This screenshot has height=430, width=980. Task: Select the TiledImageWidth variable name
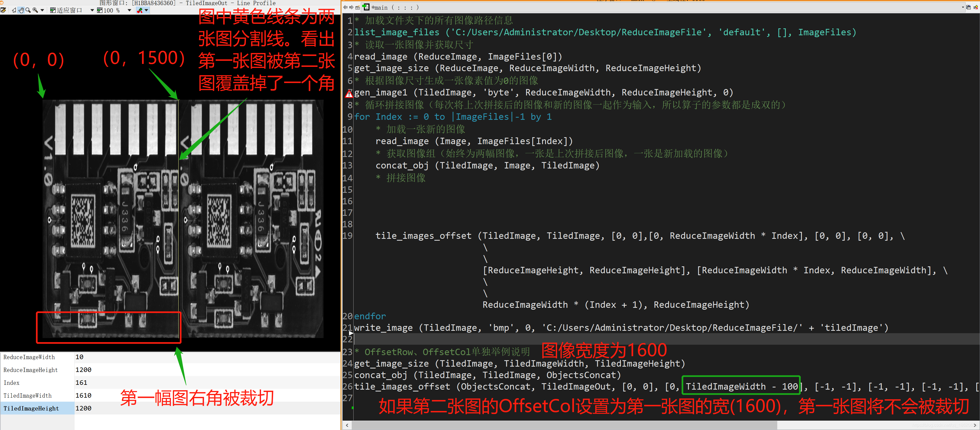27,396
